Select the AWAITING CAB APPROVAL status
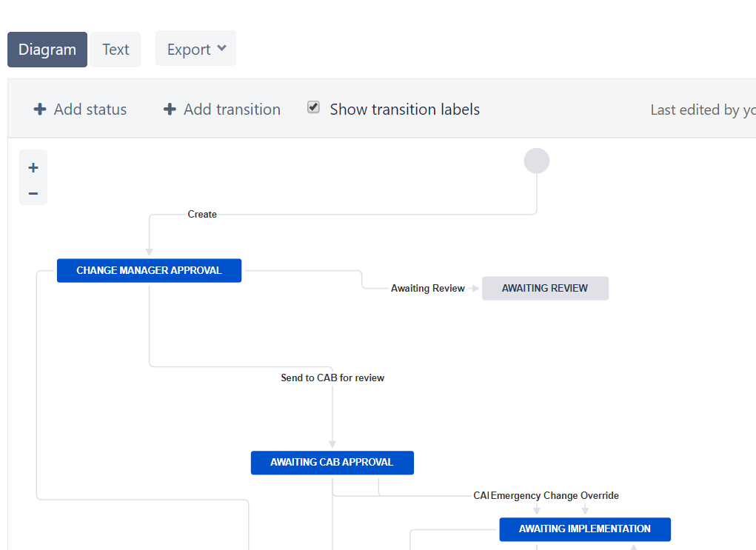This screenshot has width=756, height=550. pos(332,463)
